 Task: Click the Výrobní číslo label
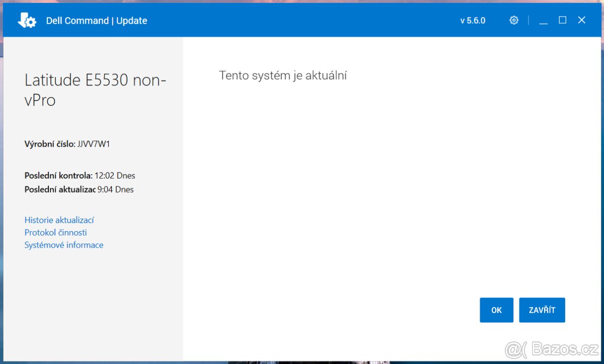coord(49,144)
